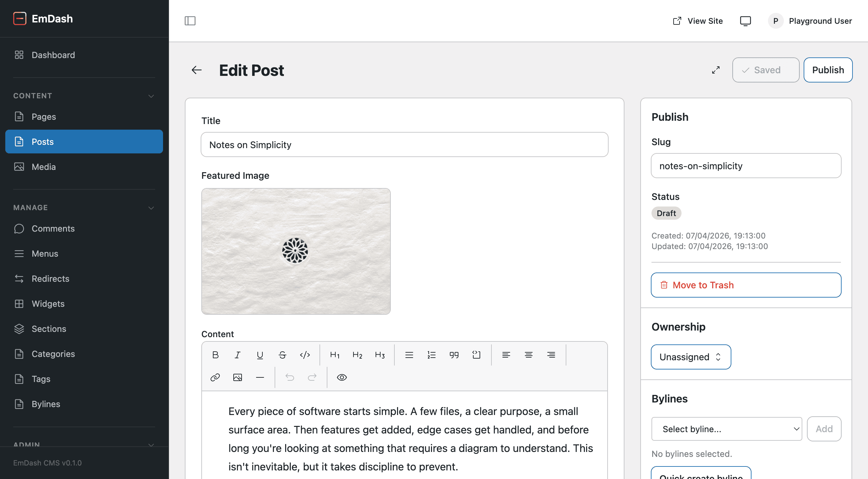Click Move to Trash

pos(746,285)
